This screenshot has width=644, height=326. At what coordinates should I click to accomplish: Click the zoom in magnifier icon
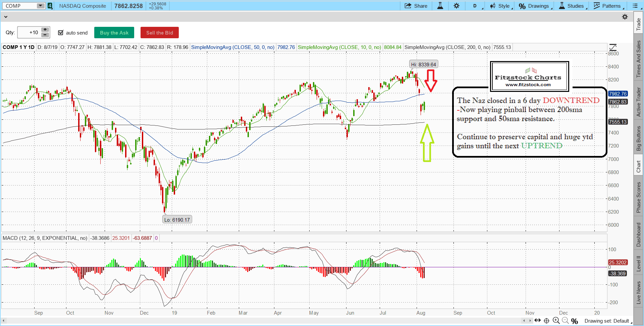pyautogui.click(x=556, y=321)
